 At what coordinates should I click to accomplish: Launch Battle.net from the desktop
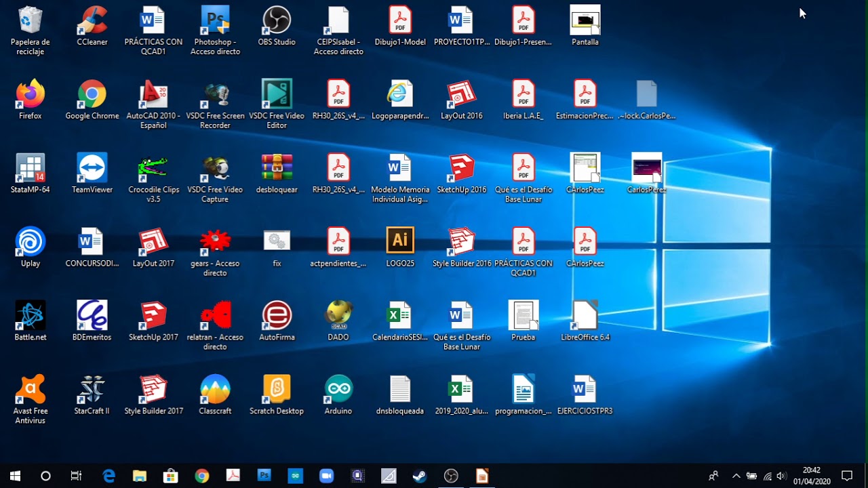coord(31,316)
